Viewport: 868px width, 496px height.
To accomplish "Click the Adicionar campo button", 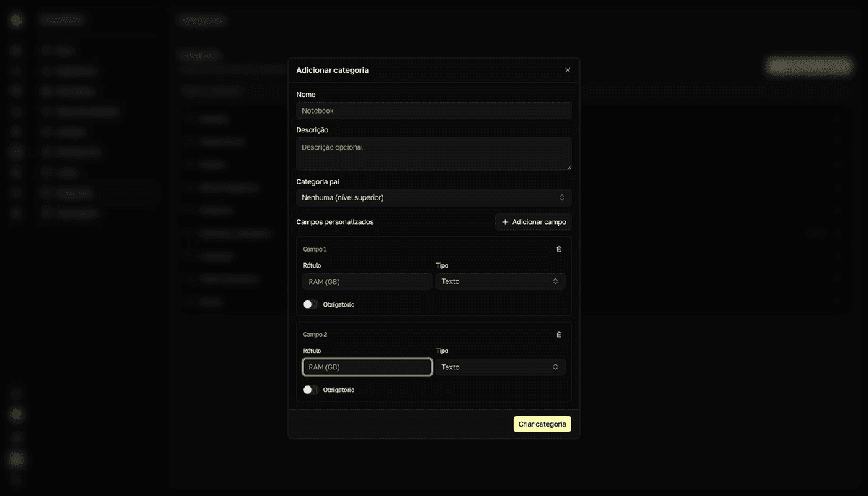I will tap(534, 222).
